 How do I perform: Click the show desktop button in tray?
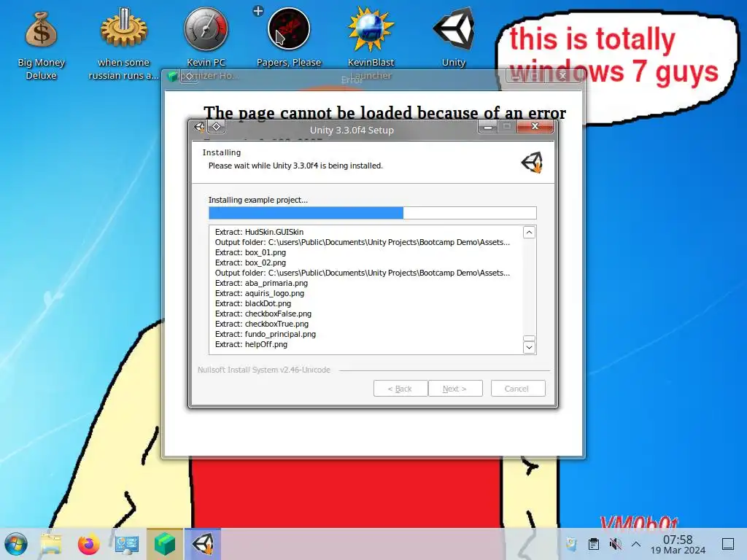coord(728,544)
